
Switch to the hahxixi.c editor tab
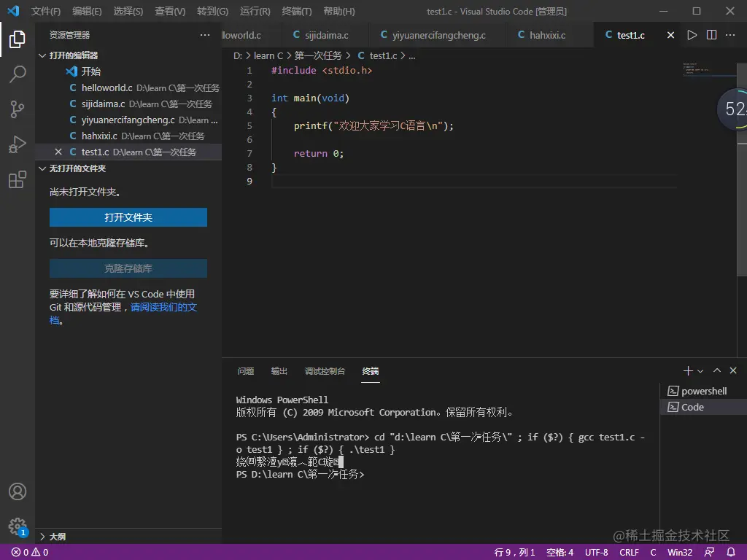click(548, 35)
